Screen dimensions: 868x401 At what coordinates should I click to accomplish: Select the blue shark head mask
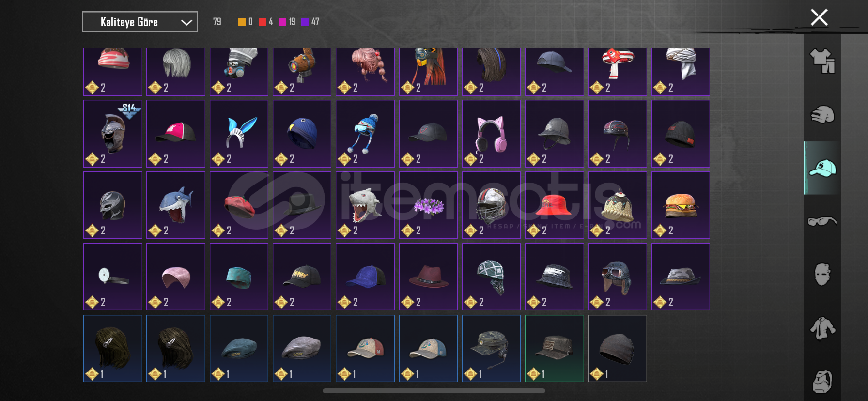tap(176, 205)
